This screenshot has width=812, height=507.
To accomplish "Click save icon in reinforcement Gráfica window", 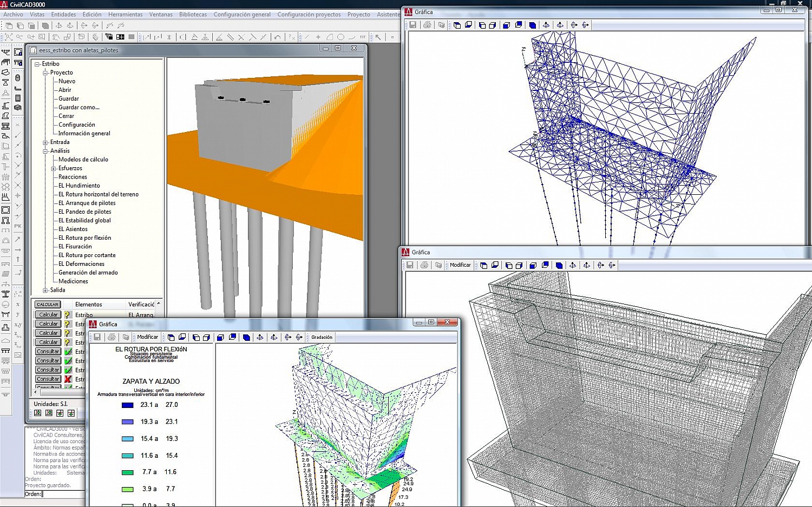I will 410,265.
